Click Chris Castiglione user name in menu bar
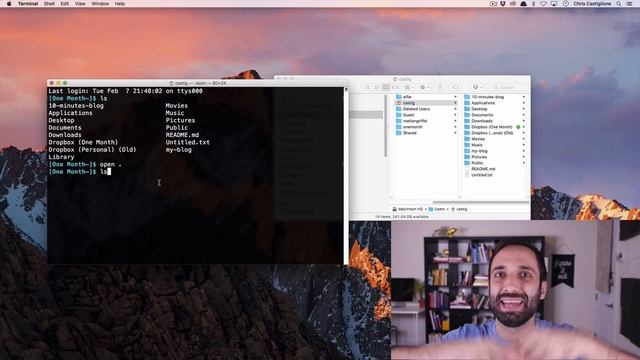The width and height of the screenshot is (640, 360). coord(592,4)
